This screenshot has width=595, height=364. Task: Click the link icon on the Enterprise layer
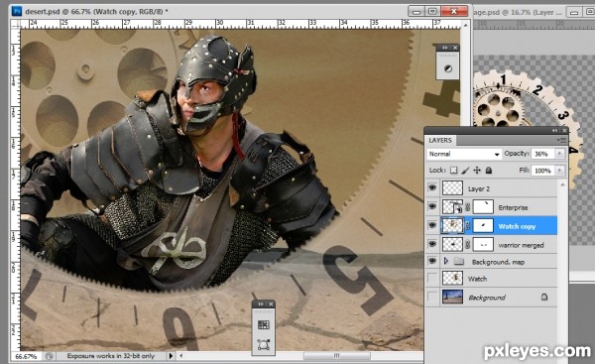(x=467, y=207)
